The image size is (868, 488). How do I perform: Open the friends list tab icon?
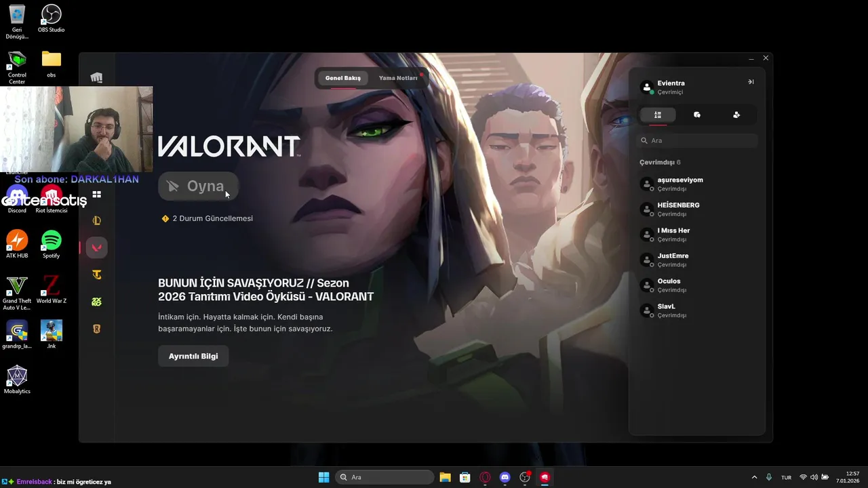657,115
